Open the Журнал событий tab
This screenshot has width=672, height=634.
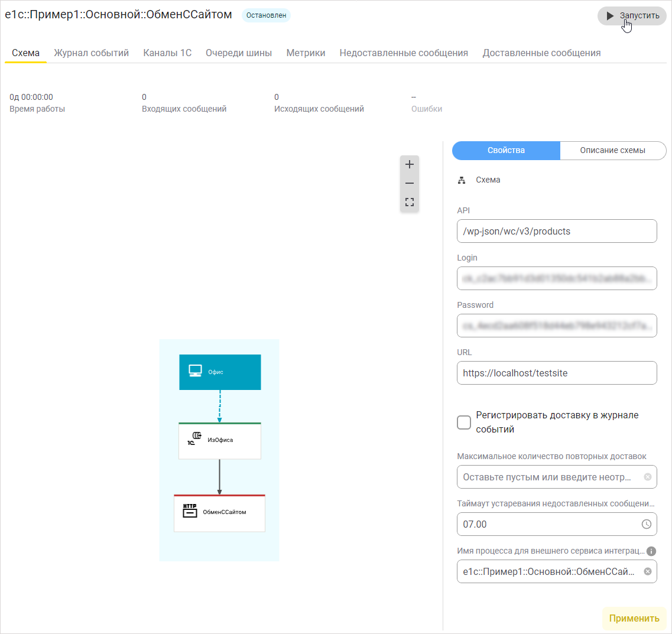tap(92, 53)
